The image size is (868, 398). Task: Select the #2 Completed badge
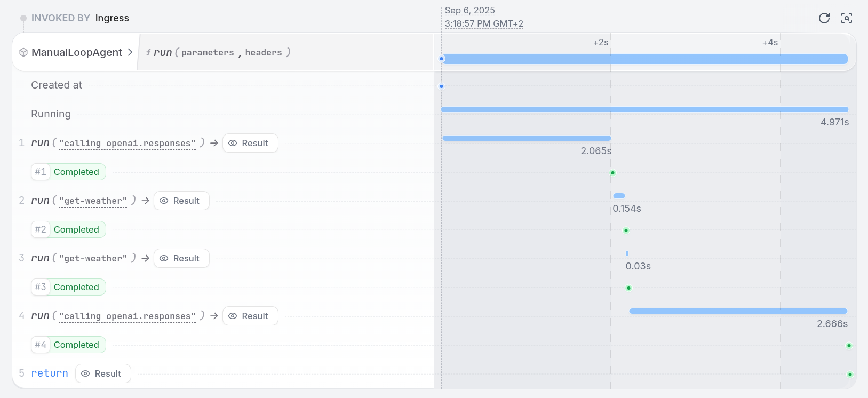coord(68,229)
